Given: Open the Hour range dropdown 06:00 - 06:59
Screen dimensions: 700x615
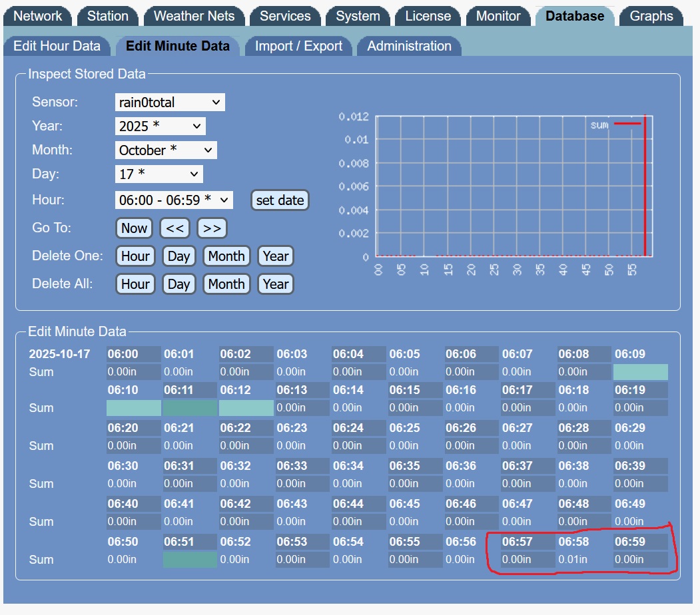Looking at the screenshot, I should click(x=174, y=200).
